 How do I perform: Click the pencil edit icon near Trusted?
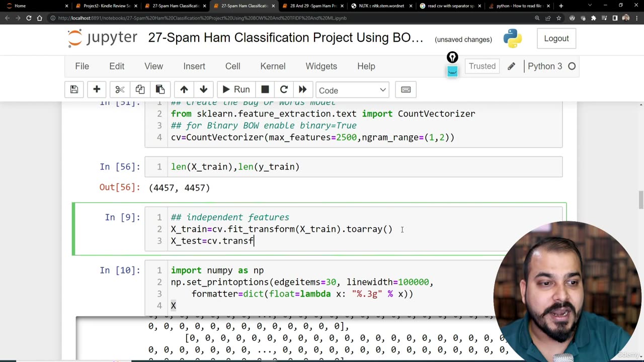point(511,66)
